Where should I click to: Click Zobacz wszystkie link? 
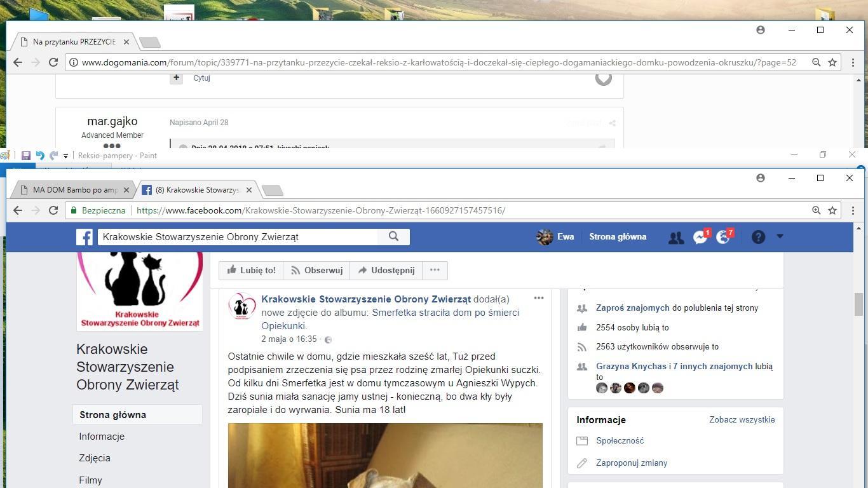tap(742, 419)
